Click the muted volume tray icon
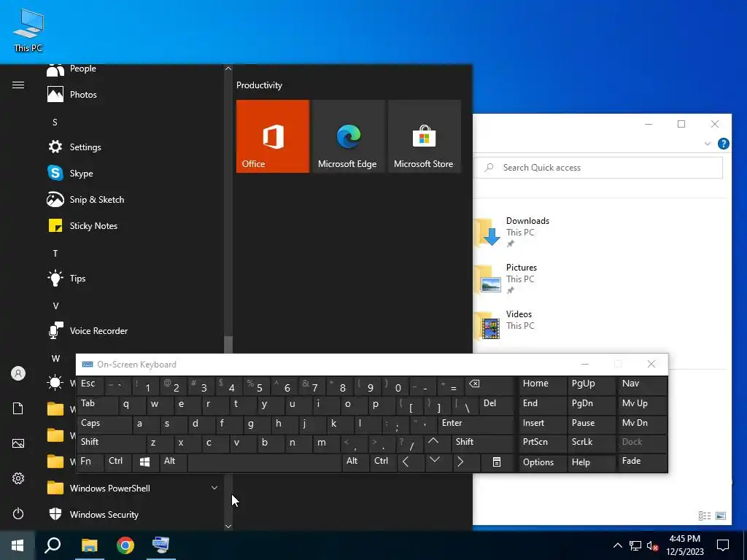Image resolution: width=747 pixels, height=560 pixels. coord(653,545)
